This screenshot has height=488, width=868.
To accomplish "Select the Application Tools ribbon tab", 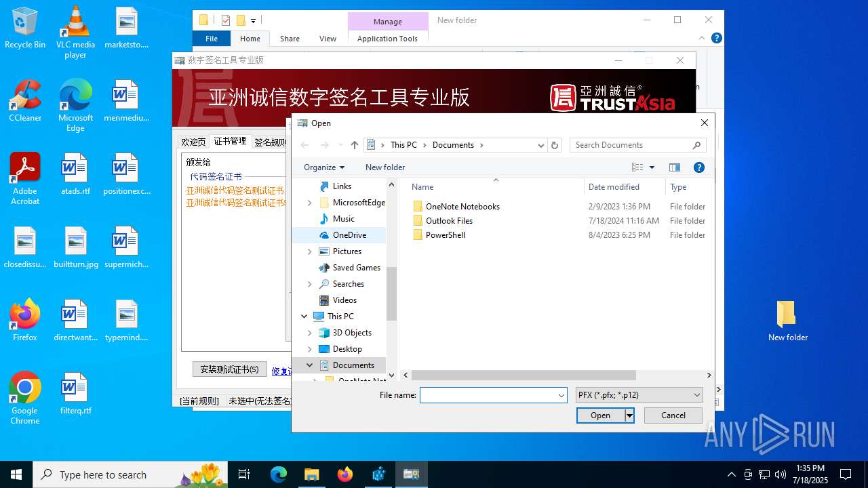I will pyautogui.click(x=387, y=39).
